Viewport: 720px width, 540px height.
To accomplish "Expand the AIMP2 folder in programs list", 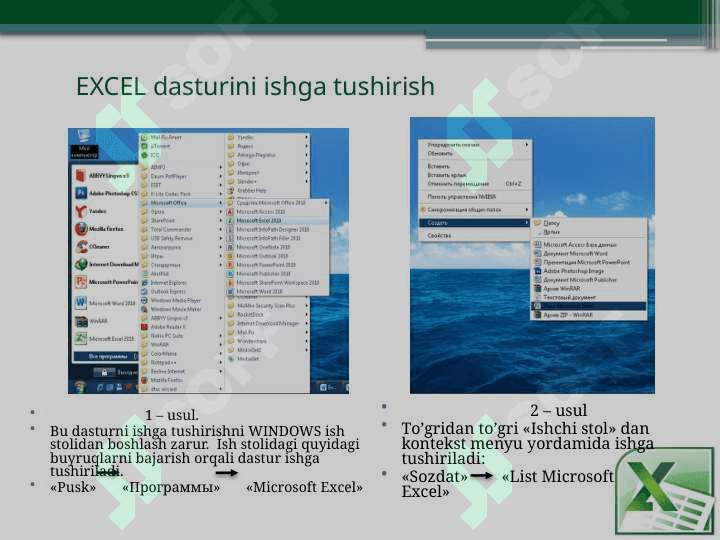I will [182, 167].
